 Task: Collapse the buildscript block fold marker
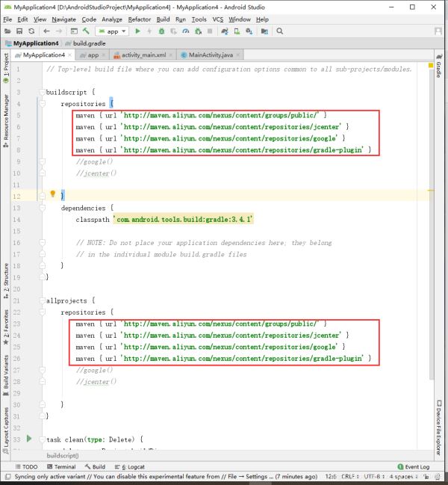43,92
